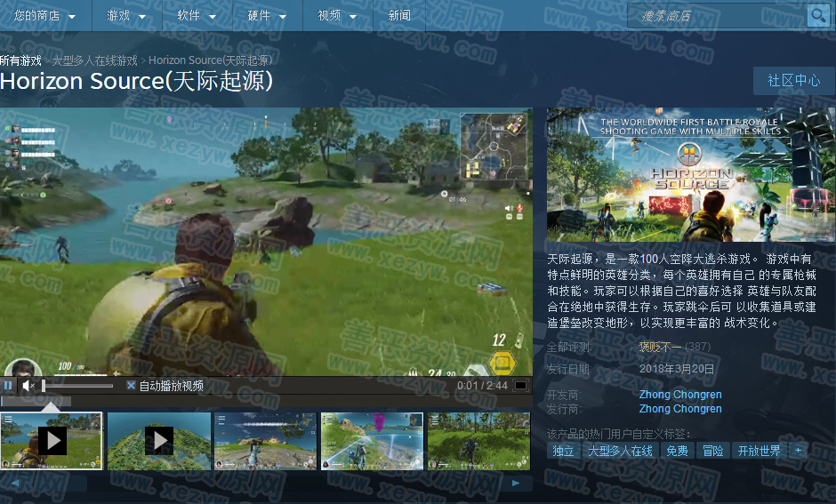Viewport: 836px width, 504px height.
Task: Open the 新闻 tab in the store navigation
Action: (x=400, y=16)
